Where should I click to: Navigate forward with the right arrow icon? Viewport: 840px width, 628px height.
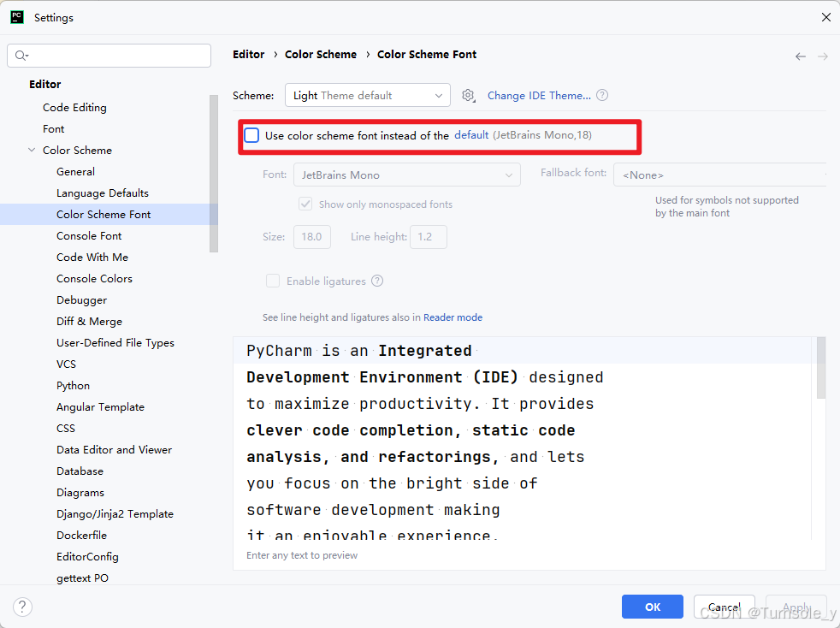pos(823,56)
